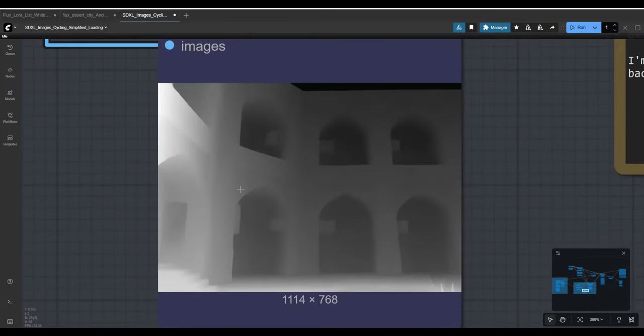Click second vacuum cleaner free cache icon

pyautogui.click(x=540, y=28)
